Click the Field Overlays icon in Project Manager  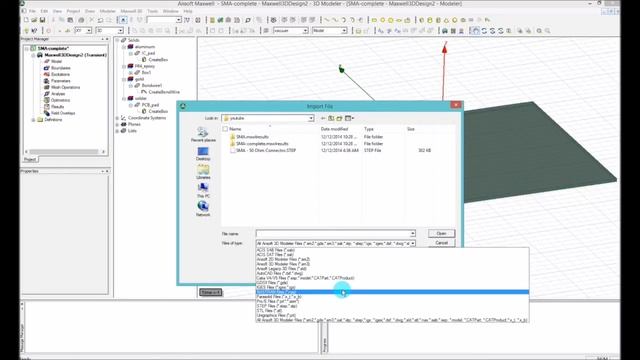point(47,113)
